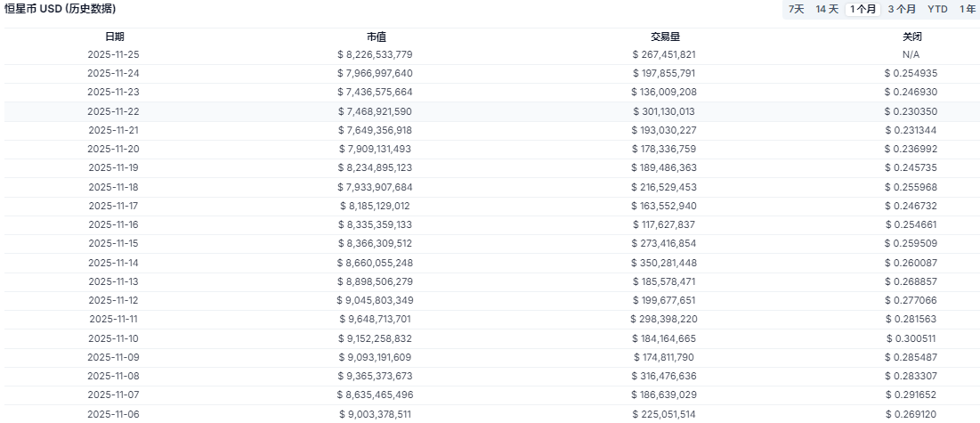The width and height of the screenshot is (980, 423).
Task: Click market cap value $ 9,648,713,701
Action: tap(376, 319)
